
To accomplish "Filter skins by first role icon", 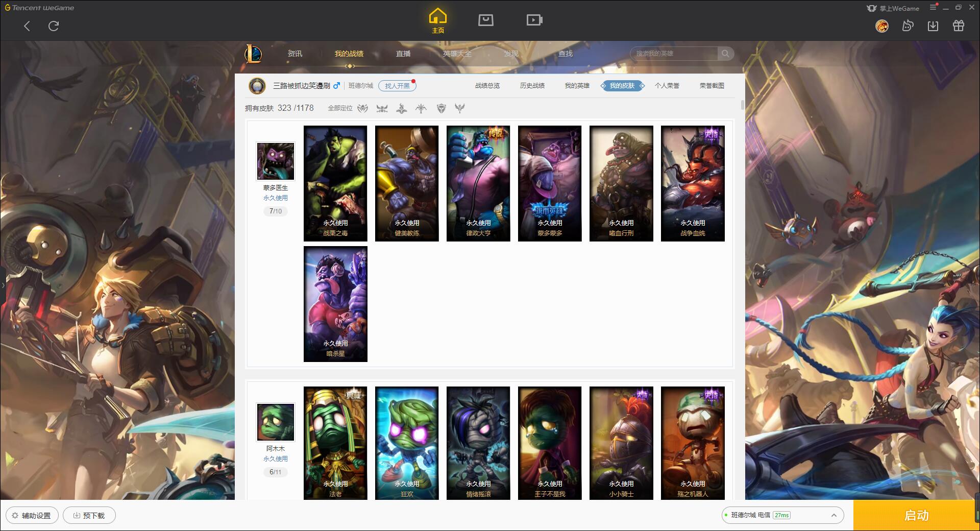I will pyautogui.click(x=362, y=108).
